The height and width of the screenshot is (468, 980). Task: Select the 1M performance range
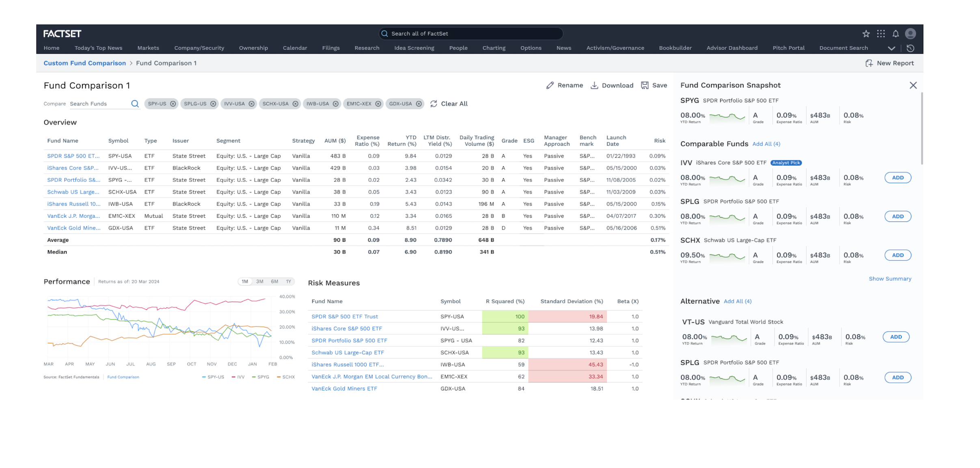(x=245, y=282)
